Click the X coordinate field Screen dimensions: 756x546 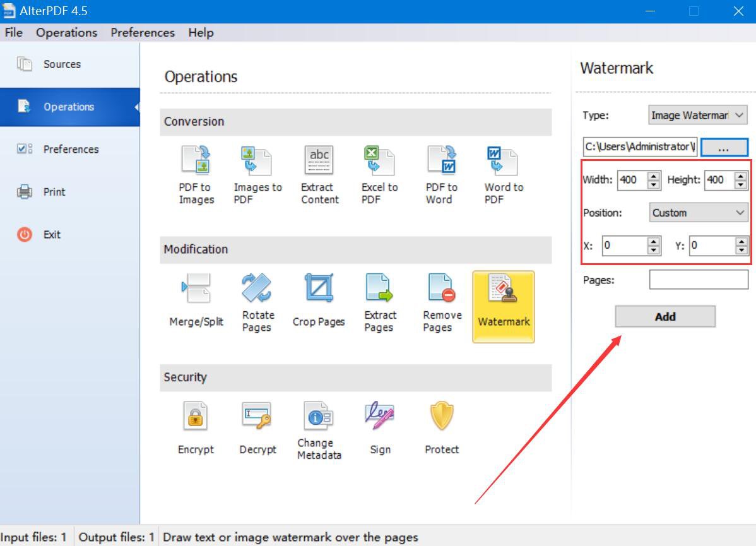(625, 246)
